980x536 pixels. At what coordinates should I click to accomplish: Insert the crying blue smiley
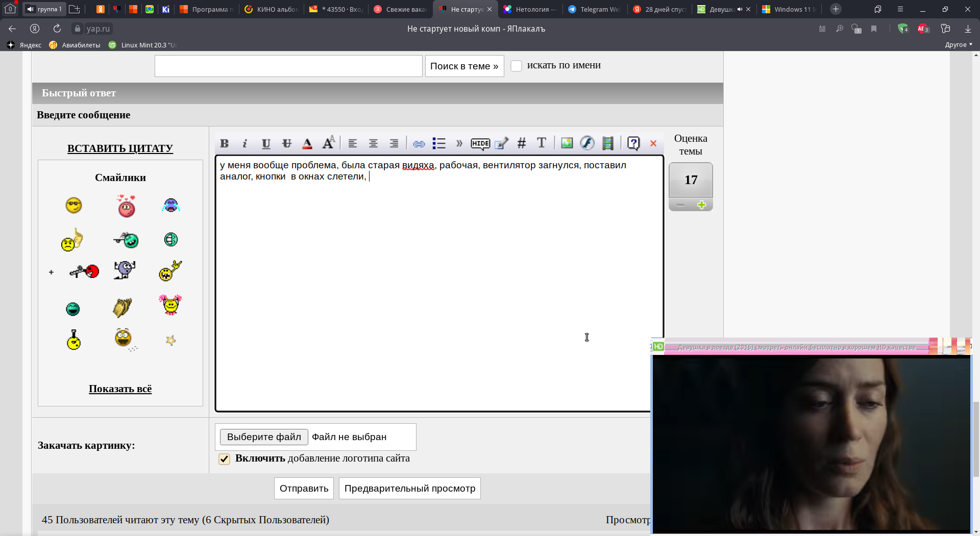coord(171,205)
